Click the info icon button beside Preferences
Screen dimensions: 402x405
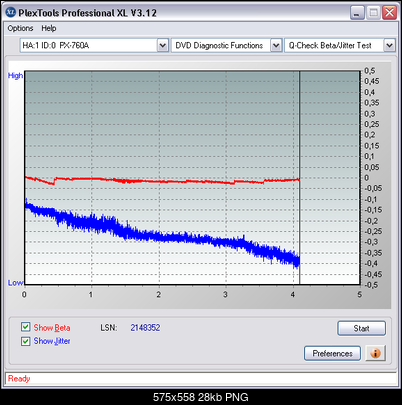point(375,353)
